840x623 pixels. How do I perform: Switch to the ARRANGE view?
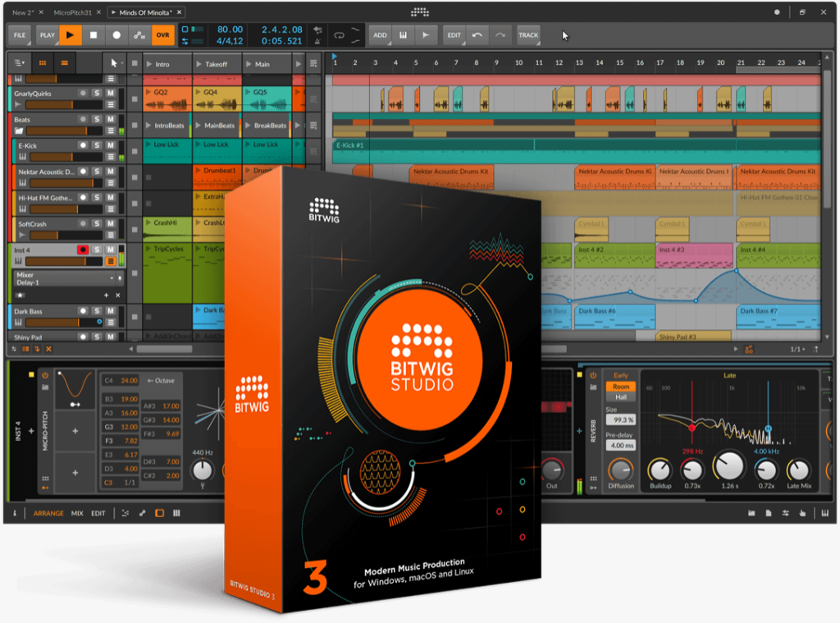tap(48, 514)
